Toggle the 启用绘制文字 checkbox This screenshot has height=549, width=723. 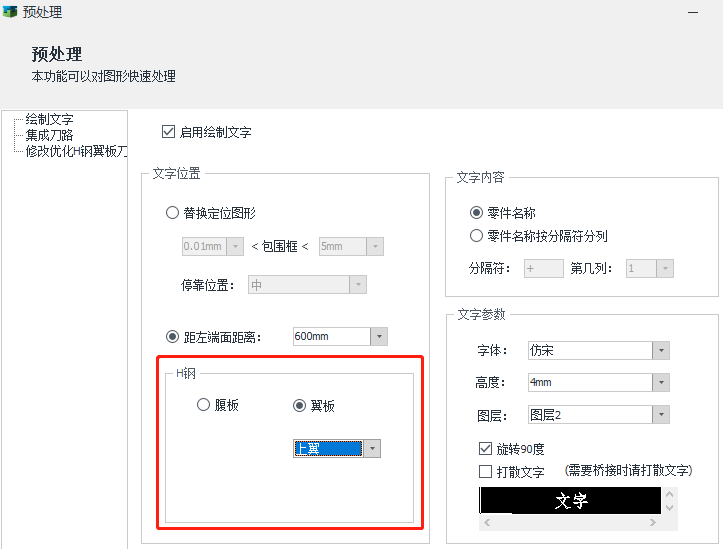(x=168, y=132)
